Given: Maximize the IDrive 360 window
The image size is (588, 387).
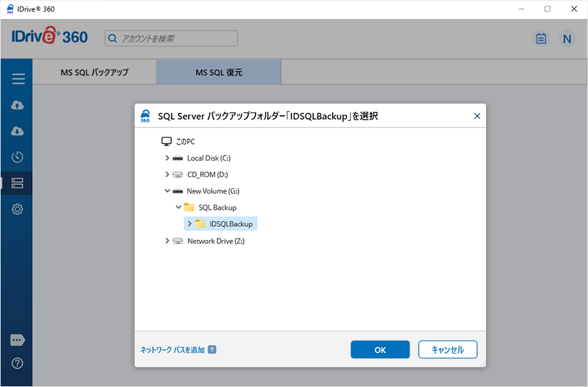Looking at the screenshot, I should 547,8.
